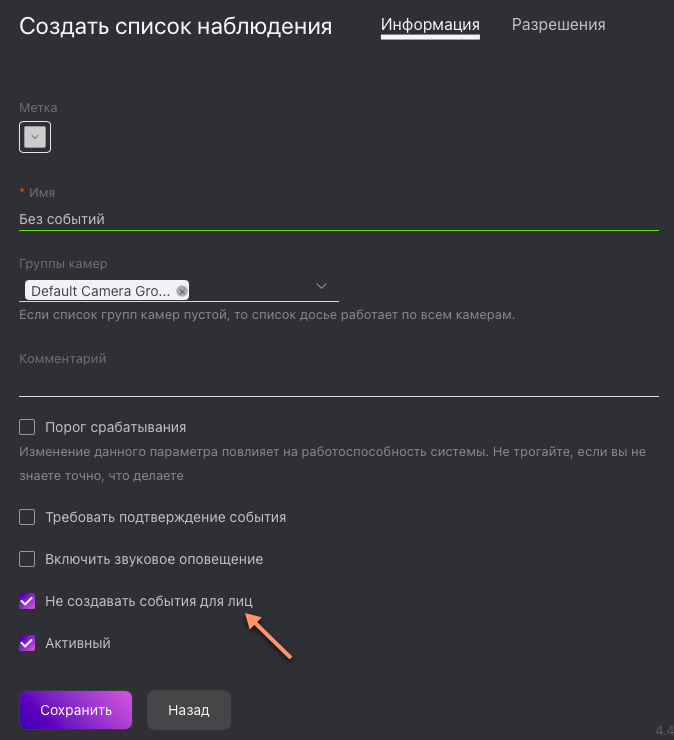Uncheck the Активный checkbox
Screen dimensions: 674x740
pyautogui.click(x=27, y=643)
